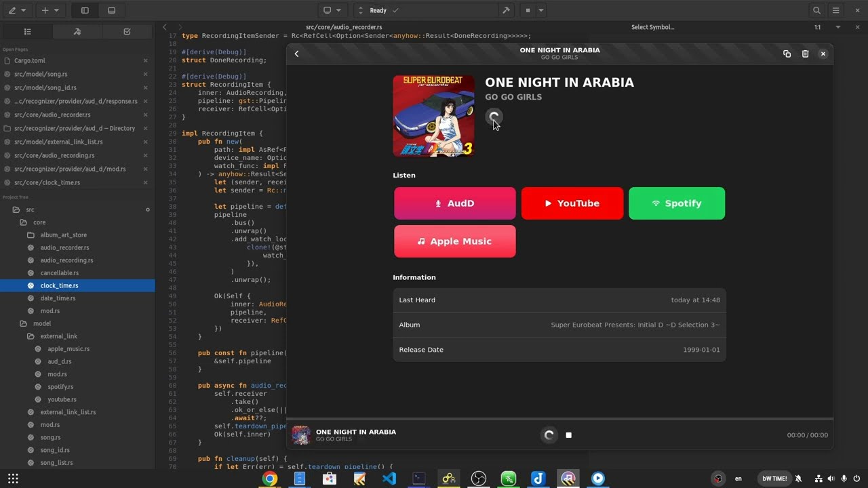
Task: Click the loading spinner button in the bottom player bar
Action: point(549,435)
